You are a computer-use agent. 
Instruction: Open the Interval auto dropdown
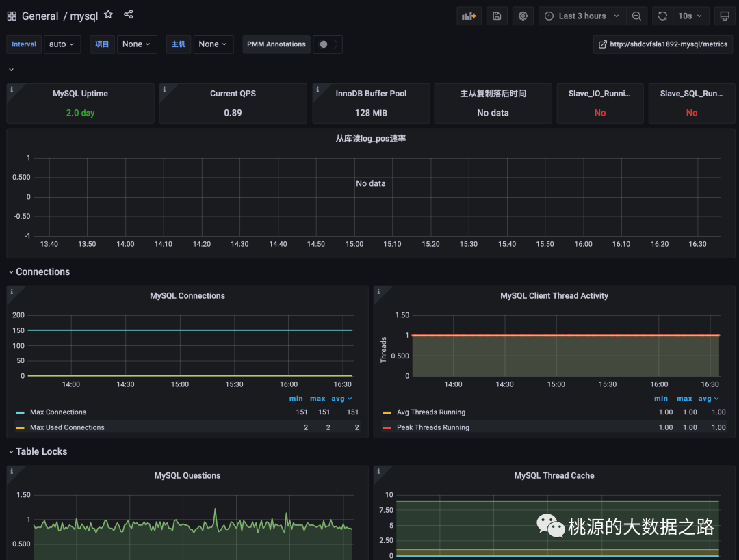click(x=62, y=44)
